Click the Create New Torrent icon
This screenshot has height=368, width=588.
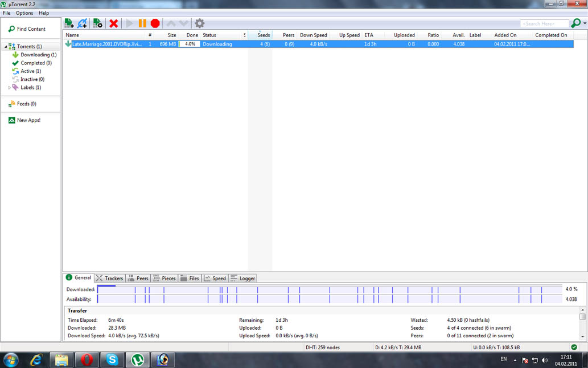pyautogui.click(x=98, y=23)
